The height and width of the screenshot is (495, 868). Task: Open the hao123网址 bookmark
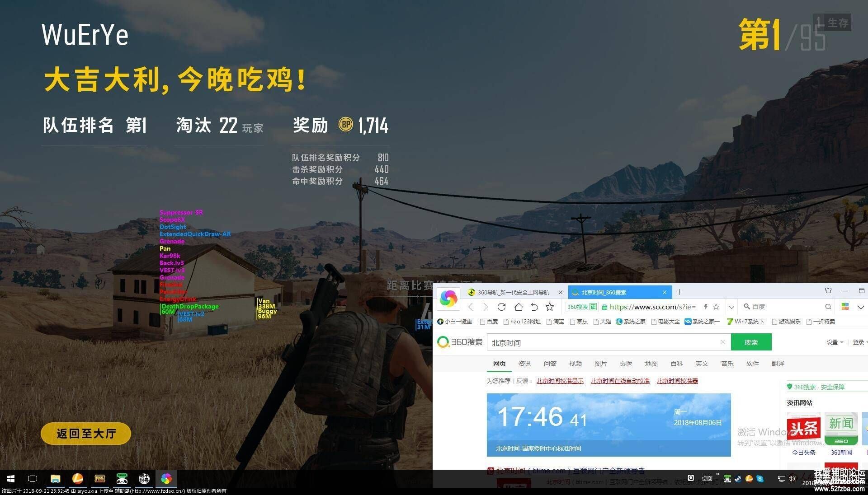point(522,322)
